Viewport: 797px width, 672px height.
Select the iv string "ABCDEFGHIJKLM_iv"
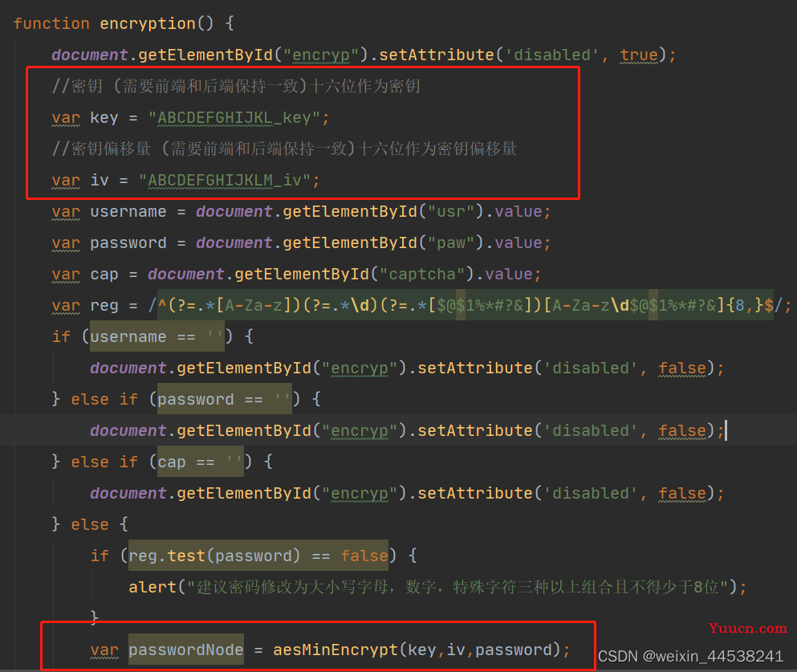point(224,180)
